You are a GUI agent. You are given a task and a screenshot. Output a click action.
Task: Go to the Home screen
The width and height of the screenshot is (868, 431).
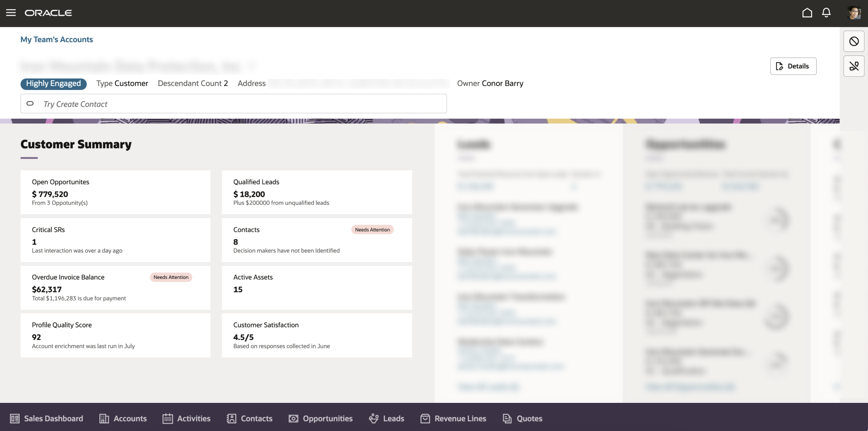pyautogui.click(x=807, y=13)
